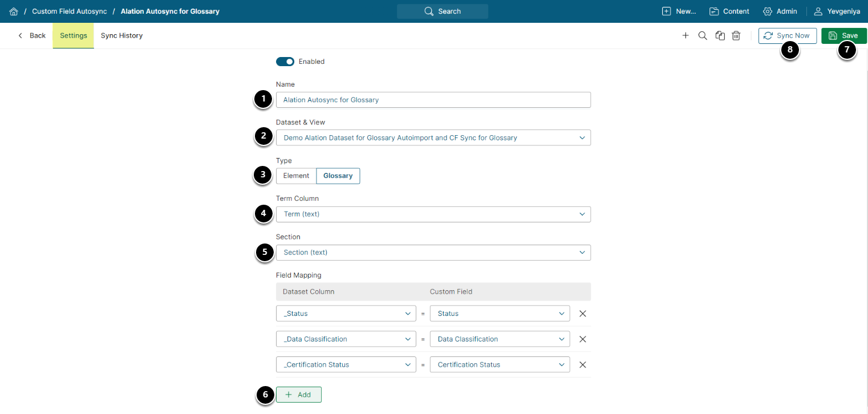
Task: Add a new field mapping row
Action: pyautogui.click(x=299, y=395)
